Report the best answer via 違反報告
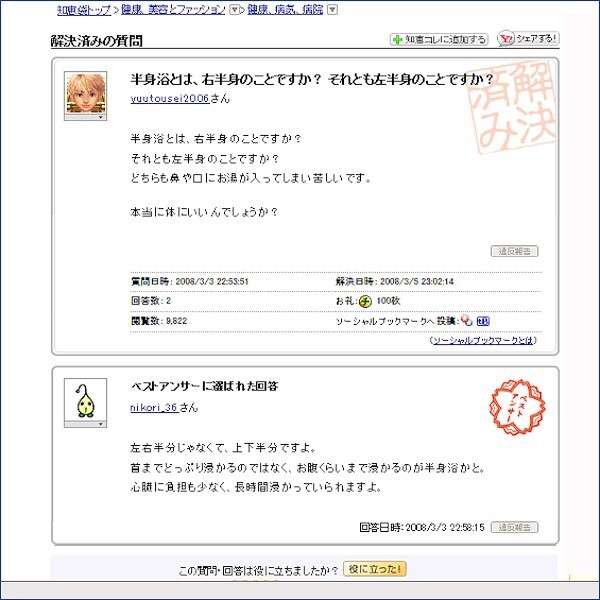This screenshot has width=600, height=600. tap(514, 527)
